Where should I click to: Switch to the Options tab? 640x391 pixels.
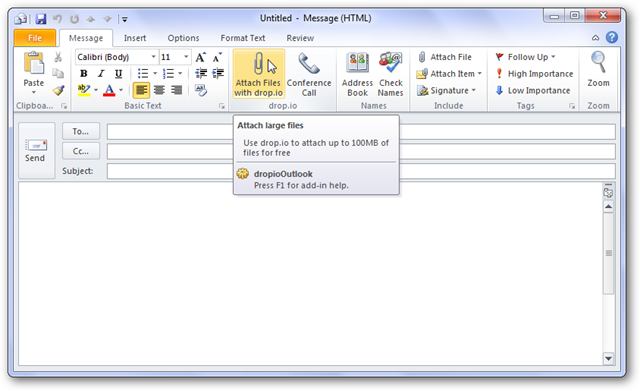[183, 38]
